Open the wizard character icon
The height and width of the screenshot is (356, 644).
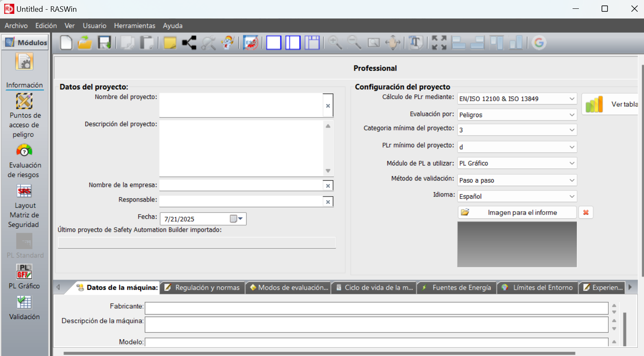[228, 43]
